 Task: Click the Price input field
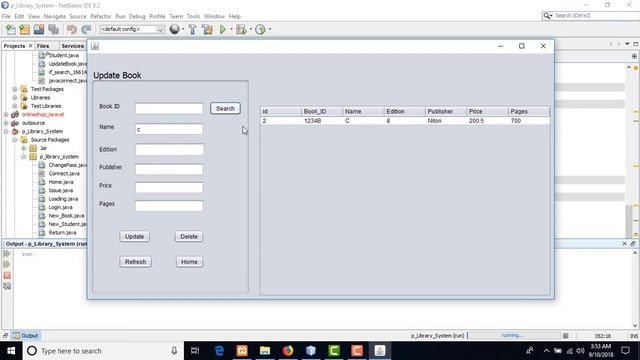(x=169, y=188)
